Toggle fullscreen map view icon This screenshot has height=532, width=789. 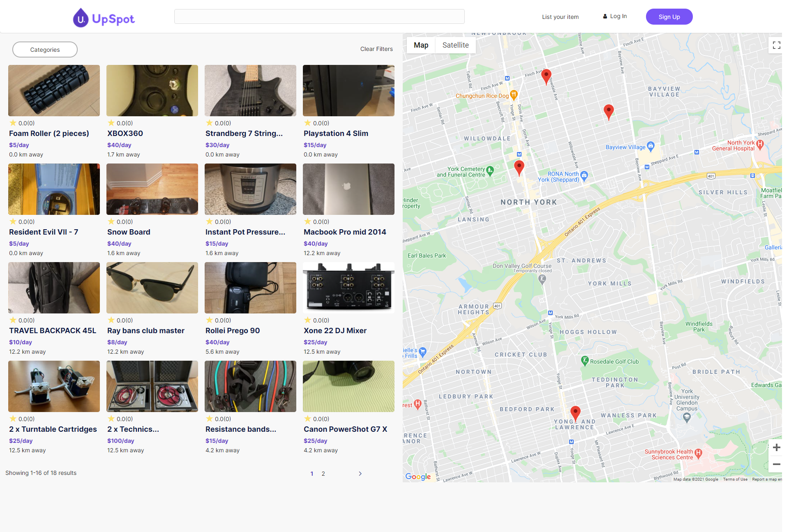(x=776, y=45)
